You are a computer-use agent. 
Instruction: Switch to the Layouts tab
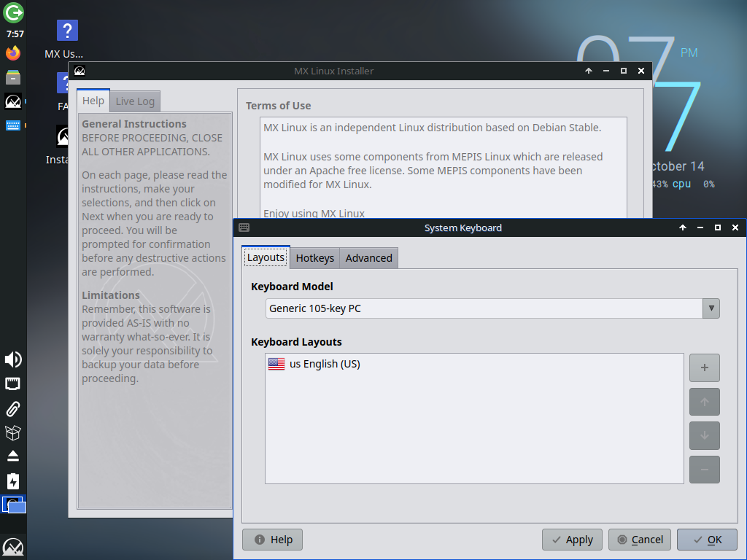click(266, 257)
